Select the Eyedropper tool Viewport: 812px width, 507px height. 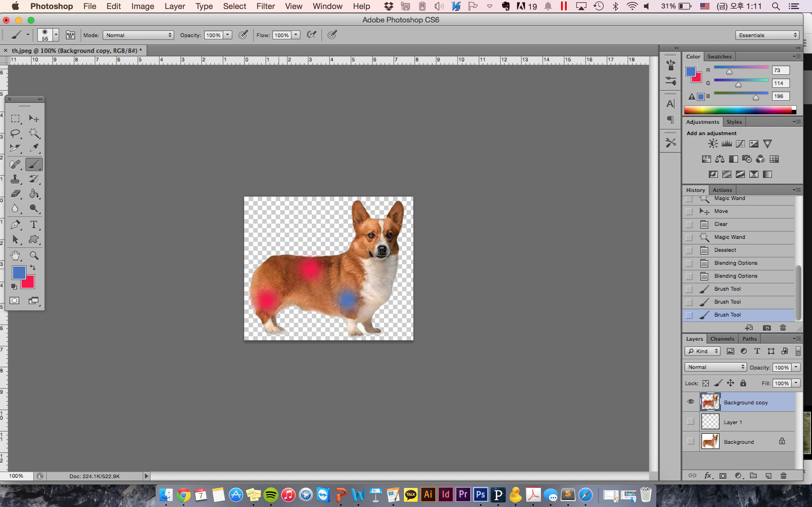pyautogui.click(x=34, y=148)
